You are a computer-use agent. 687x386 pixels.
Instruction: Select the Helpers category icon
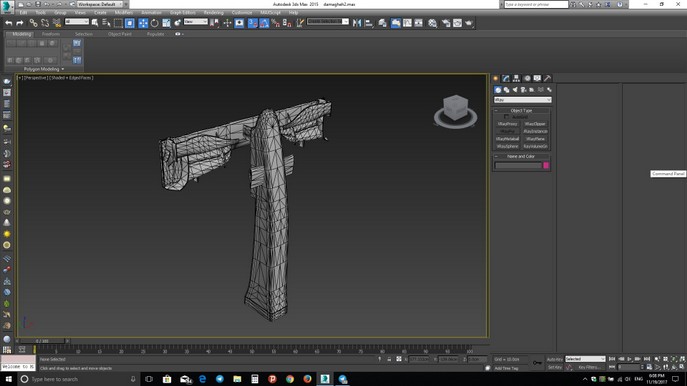[531, 90]
